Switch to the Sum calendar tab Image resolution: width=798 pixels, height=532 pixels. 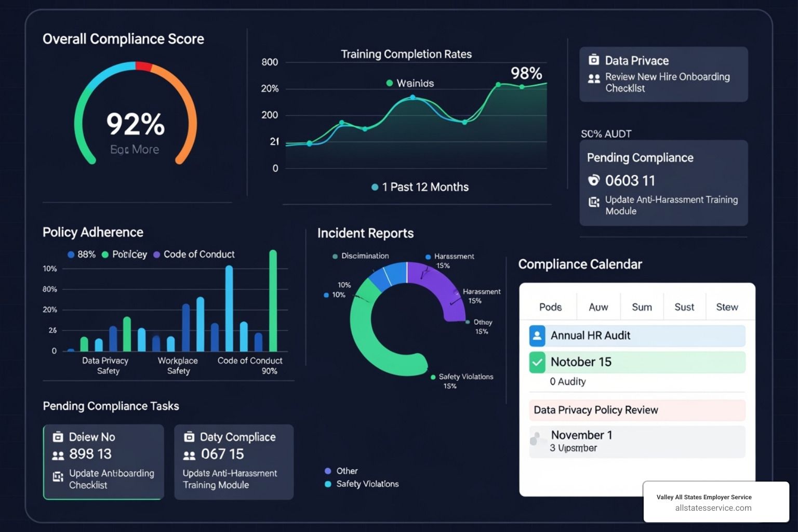tap(642, 307)
